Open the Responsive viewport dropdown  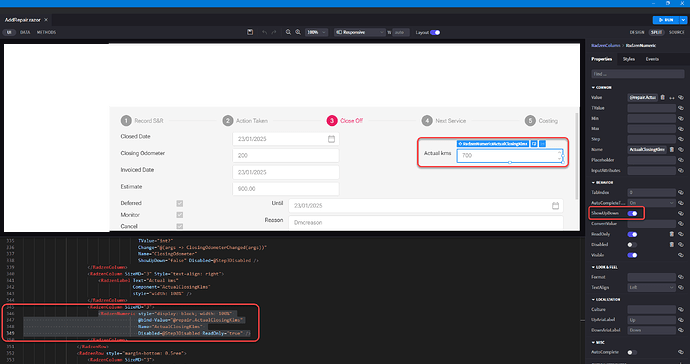[x=360, y=32]
